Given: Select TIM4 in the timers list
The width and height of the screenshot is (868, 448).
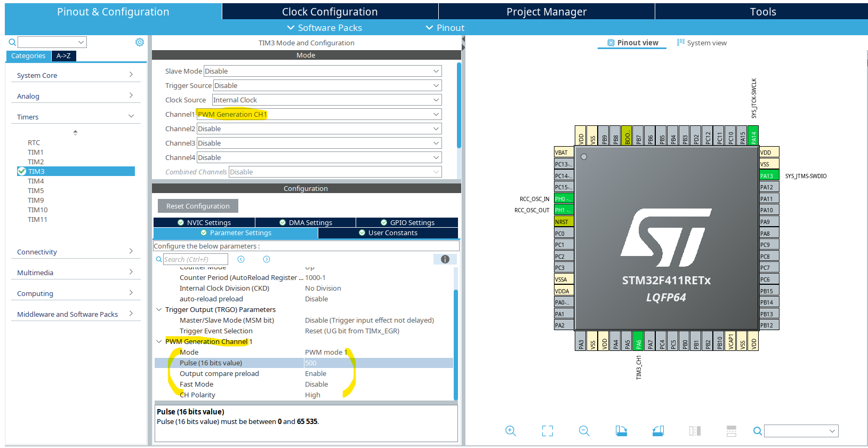Looking at the screenshot, I should [36, 181].
